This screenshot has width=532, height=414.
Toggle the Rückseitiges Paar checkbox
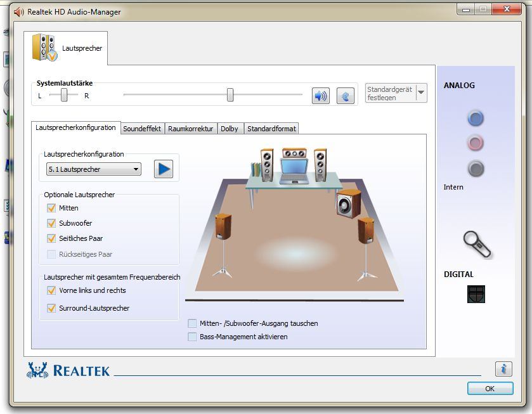coord(51,254)
